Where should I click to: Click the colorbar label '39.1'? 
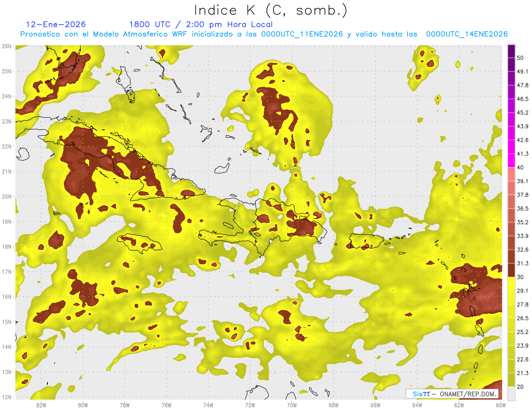coord(523,181)
